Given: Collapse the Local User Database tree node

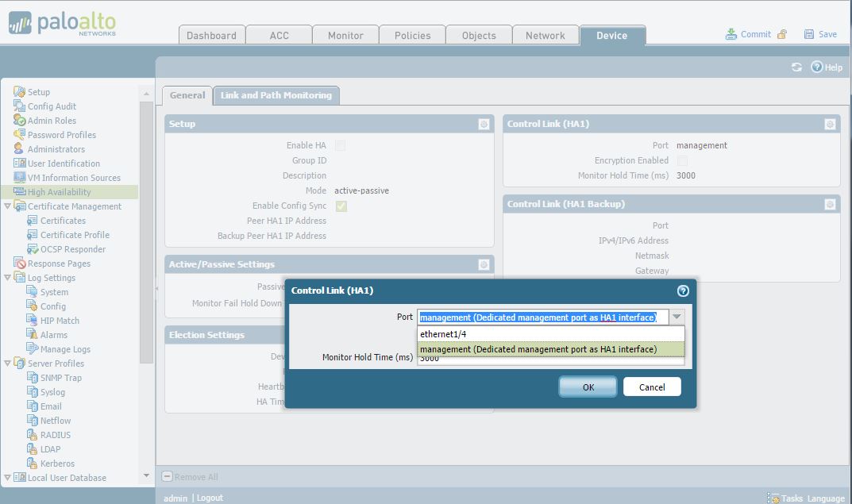Looking at the screenshot, I should pos(7,478).
